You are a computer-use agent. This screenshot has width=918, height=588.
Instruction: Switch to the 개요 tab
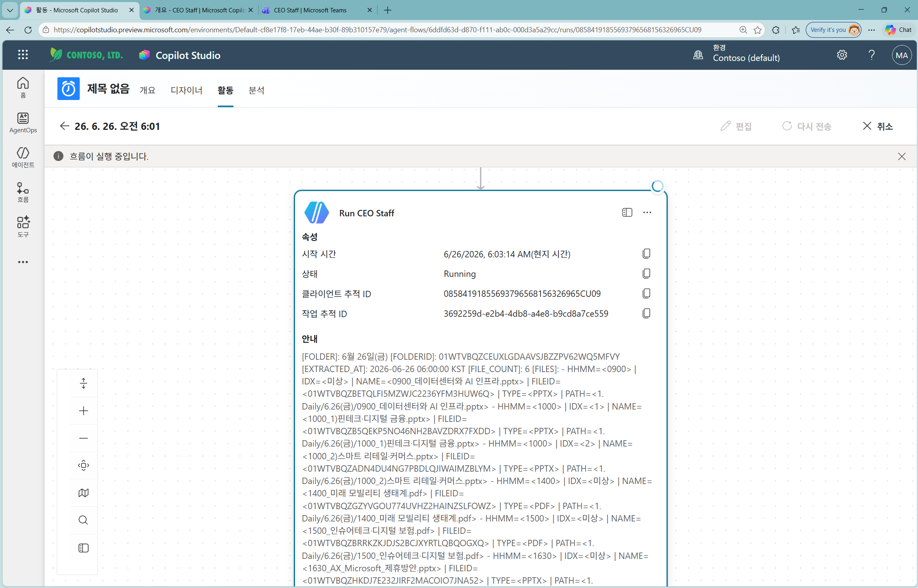coord(147,90)
